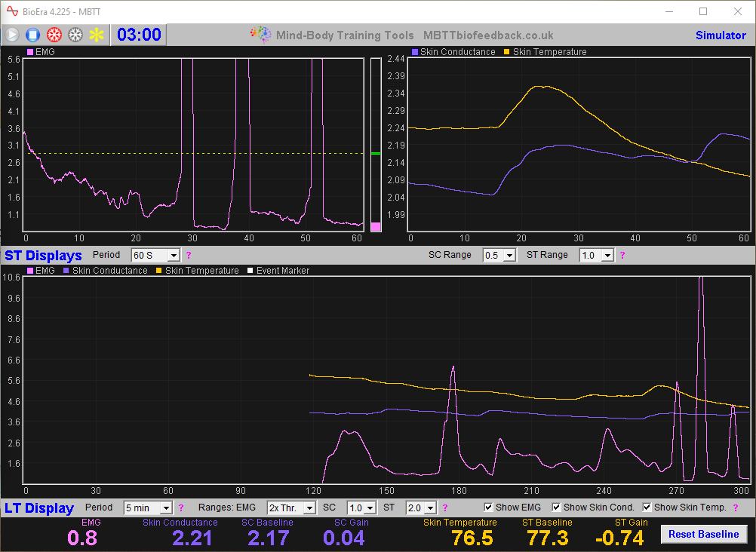Click the Simulator label in the toolbar

pyautogui.click(x=721, y=35)
